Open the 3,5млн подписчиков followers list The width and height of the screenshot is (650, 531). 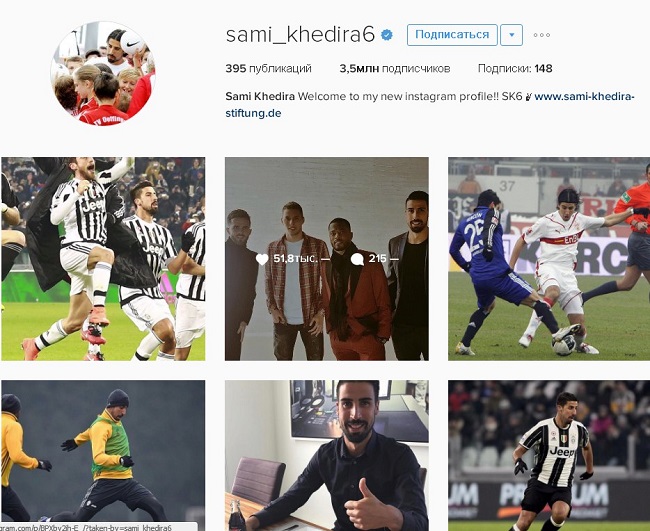(x=395, y=68)
